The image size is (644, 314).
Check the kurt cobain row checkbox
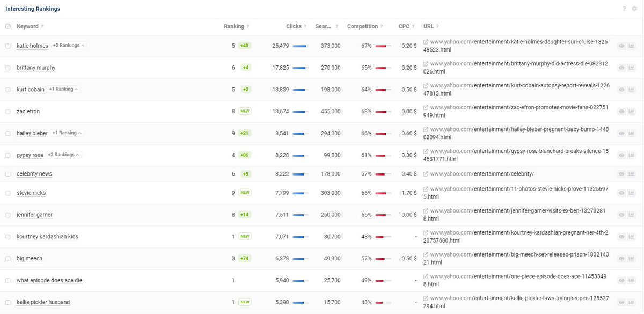click(8, 90)
